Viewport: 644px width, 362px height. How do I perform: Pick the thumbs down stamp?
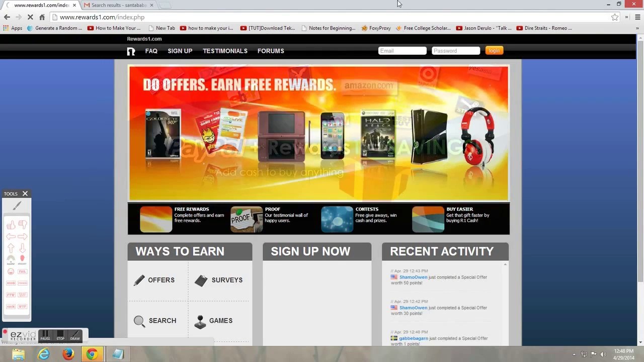(23, 225)
